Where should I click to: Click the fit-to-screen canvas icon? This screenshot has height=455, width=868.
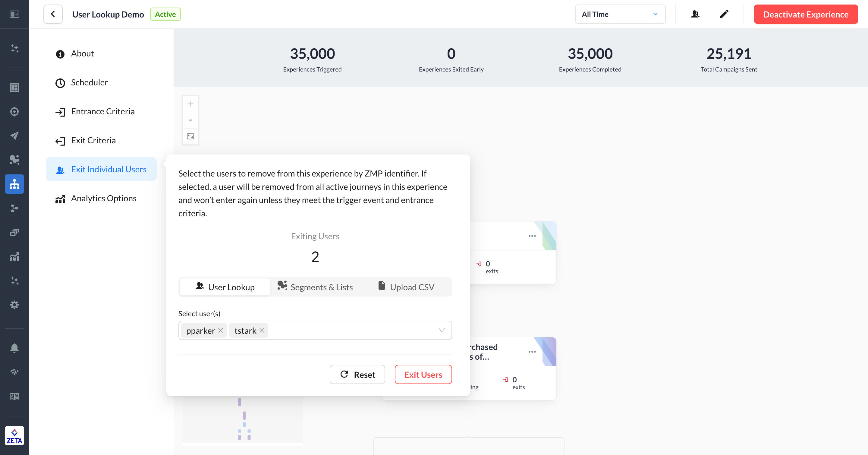pos(190,136)
